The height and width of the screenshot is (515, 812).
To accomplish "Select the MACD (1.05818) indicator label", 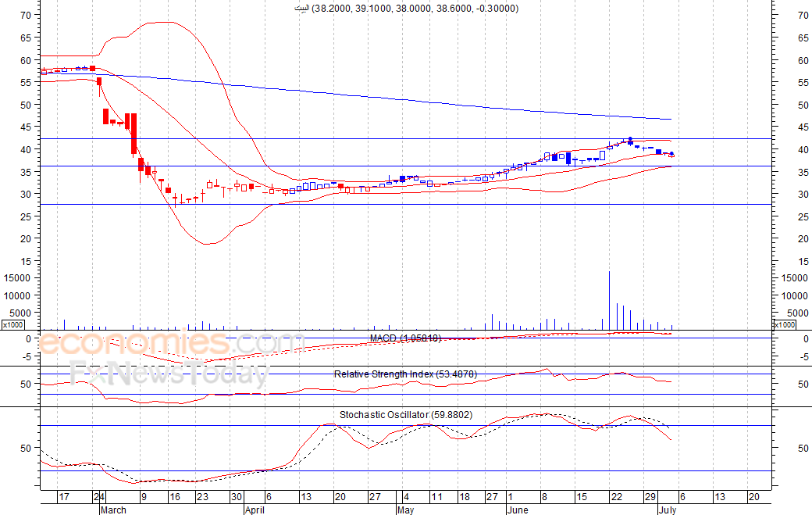I will coord(405,338).
